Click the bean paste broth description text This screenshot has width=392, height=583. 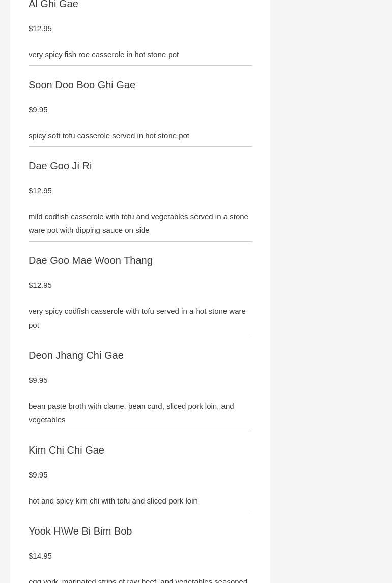pyautogui.click(x=131, y=413)
